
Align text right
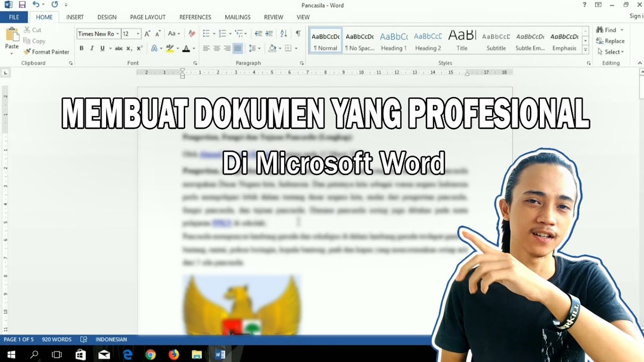(227, 48)
